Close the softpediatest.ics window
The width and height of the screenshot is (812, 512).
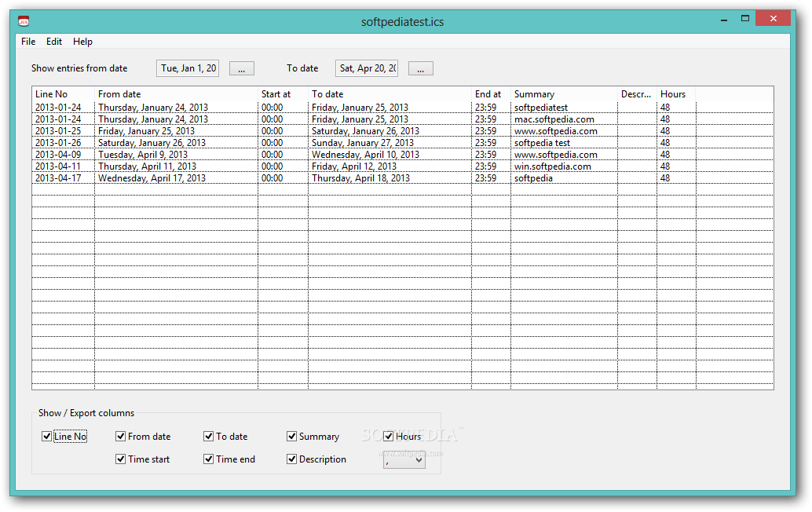[x=774, y=19]
